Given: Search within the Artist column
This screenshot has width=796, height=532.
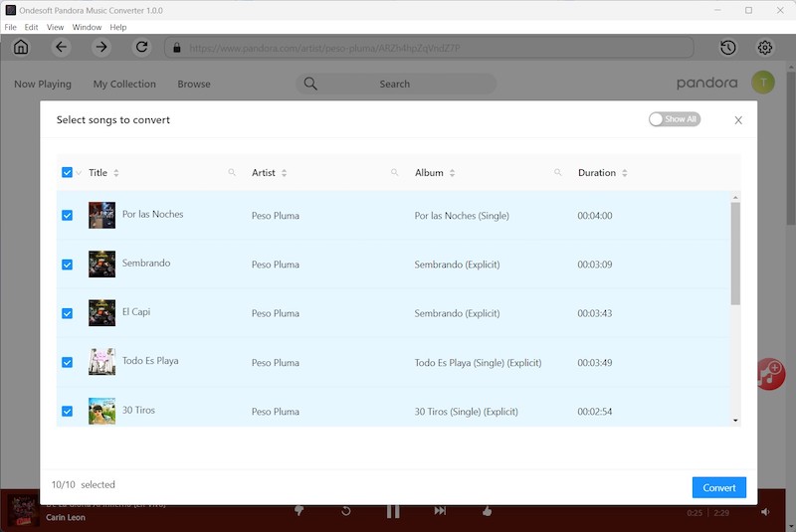Looking at the screenshot, I should (x=394, y=172).
